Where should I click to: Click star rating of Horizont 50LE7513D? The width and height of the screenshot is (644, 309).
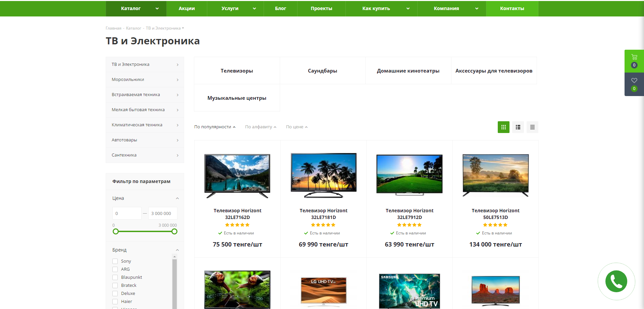495,225
